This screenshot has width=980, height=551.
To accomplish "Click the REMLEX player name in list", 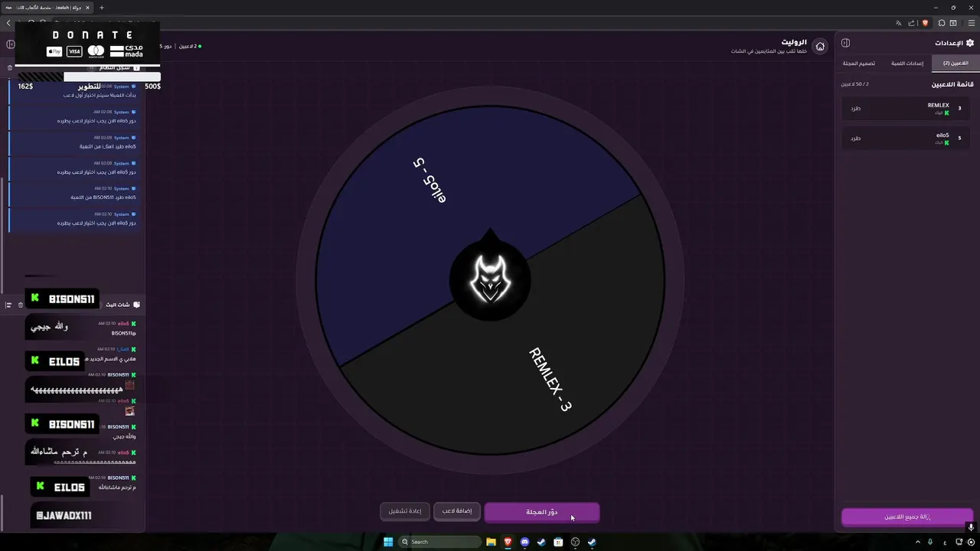I will (x=938, y=106).
